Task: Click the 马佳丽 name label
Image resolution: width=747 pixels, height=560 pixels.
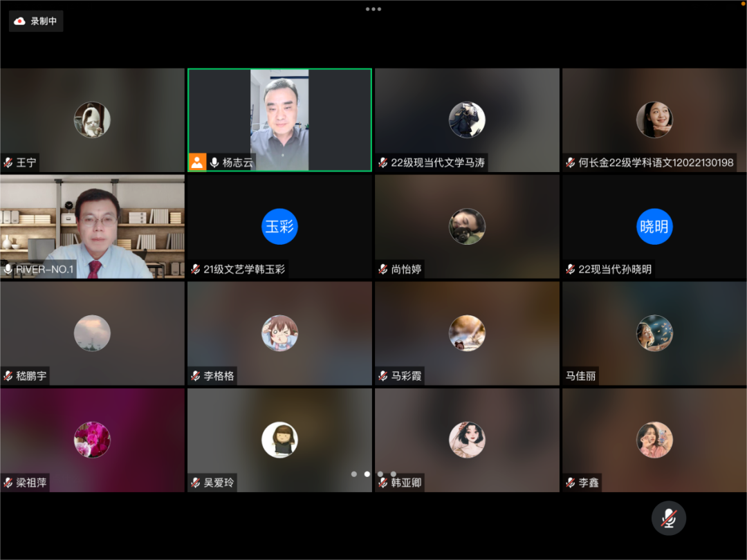Action: (580, 376)
